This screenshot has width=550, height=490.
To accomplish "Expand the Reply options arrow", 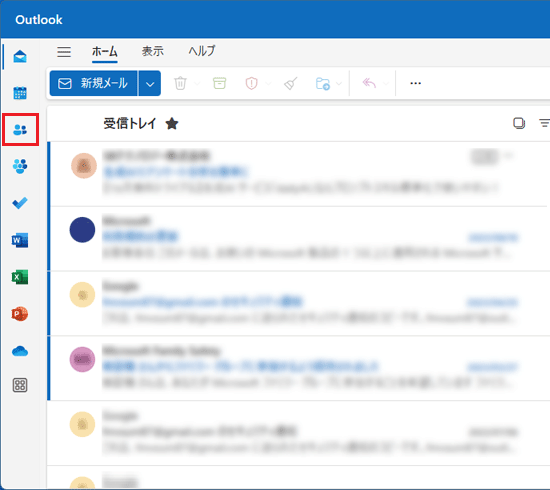I will click(x=386, y=83).
